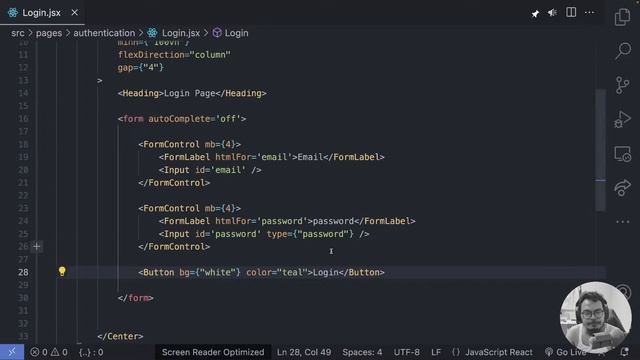The image size is (640, 360).
Task: Click the Input id='password' line
Action: click(x=264, y=234)
